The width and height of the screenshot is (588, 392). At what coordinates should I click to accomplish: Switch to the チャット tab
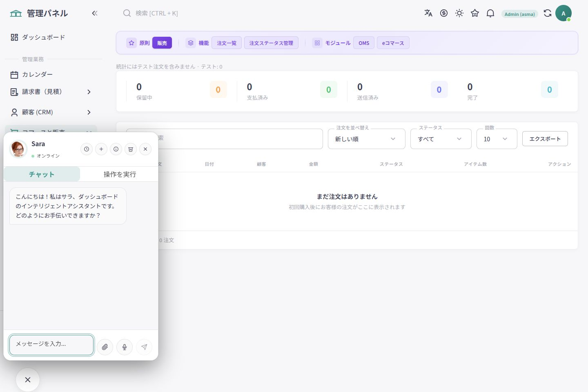click(42, 174)
